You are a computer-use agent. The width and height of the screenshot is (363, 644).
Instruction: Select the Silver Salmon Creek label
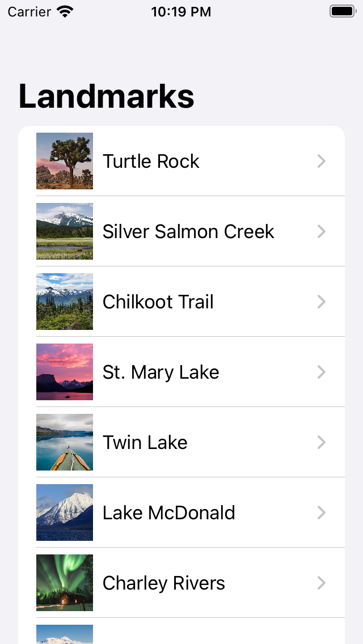point(188,231)
